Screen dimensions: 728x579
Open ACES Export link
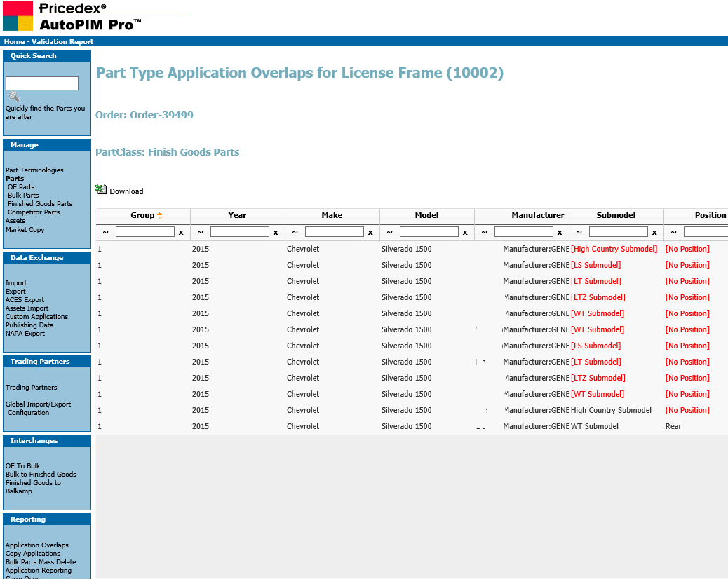point(25,300)
